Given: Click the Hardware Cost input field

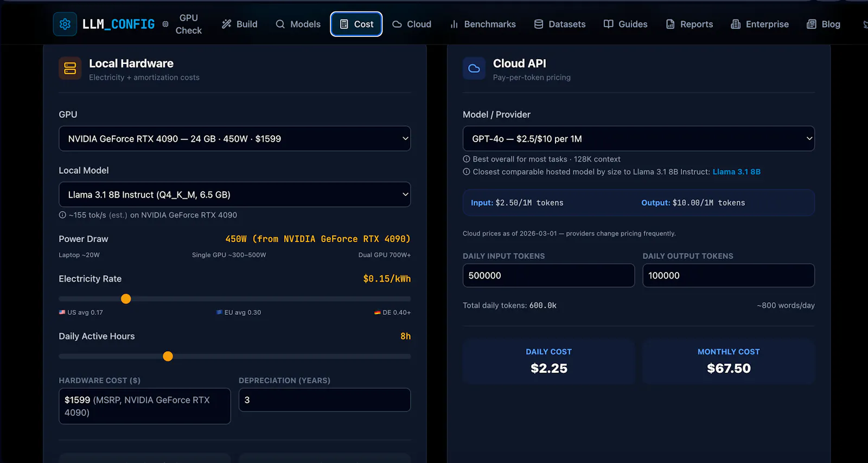Looking at the screenshot, I should point(145,406).
